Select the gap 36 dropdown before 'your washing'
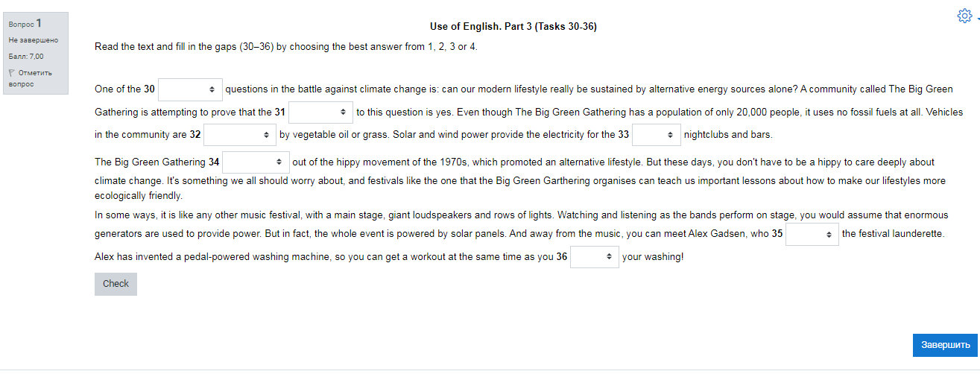Image resolution: width=980 pixels, height=374 pixels. click(594, 257)
